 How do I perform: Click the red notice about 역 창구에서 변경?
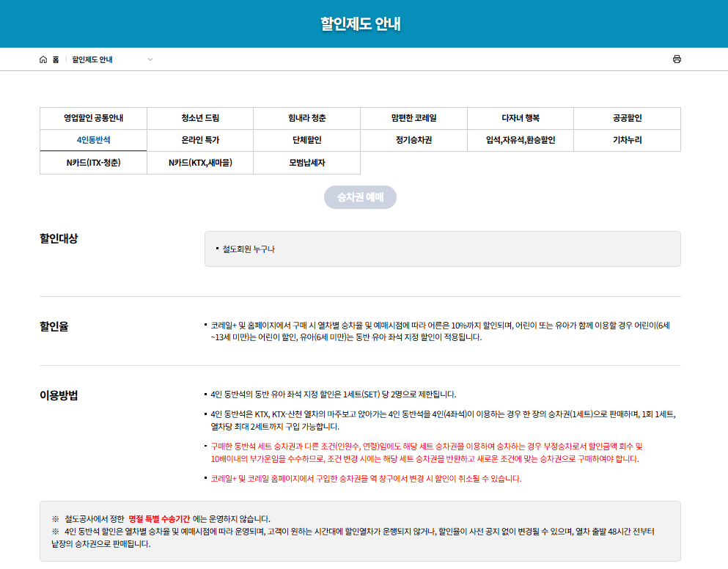coord(366,479)
